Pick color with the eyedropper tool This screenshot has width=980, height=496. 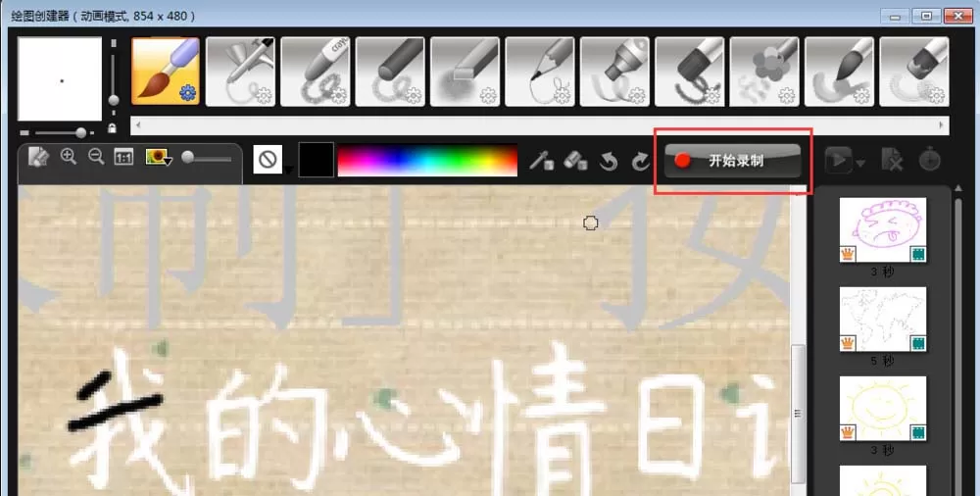point(541,161)
